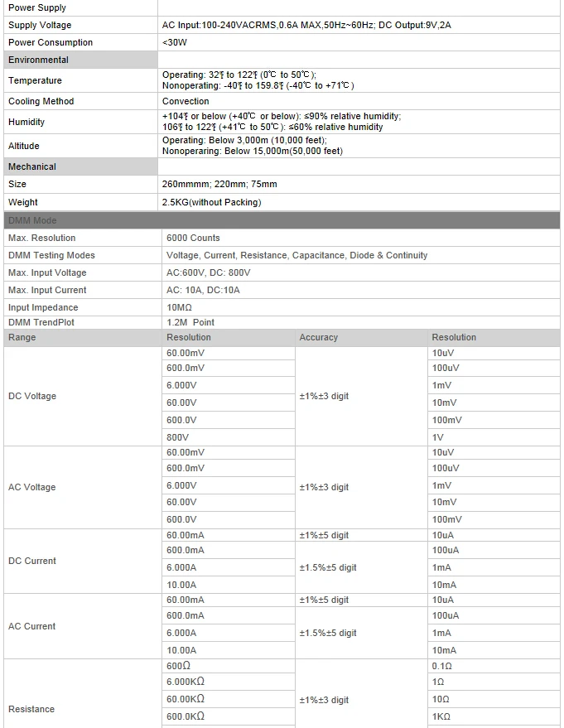Click the AC:600V, DC: 800V cell
Viewport: 564px width, 728px height.
(x=361, y=272)
